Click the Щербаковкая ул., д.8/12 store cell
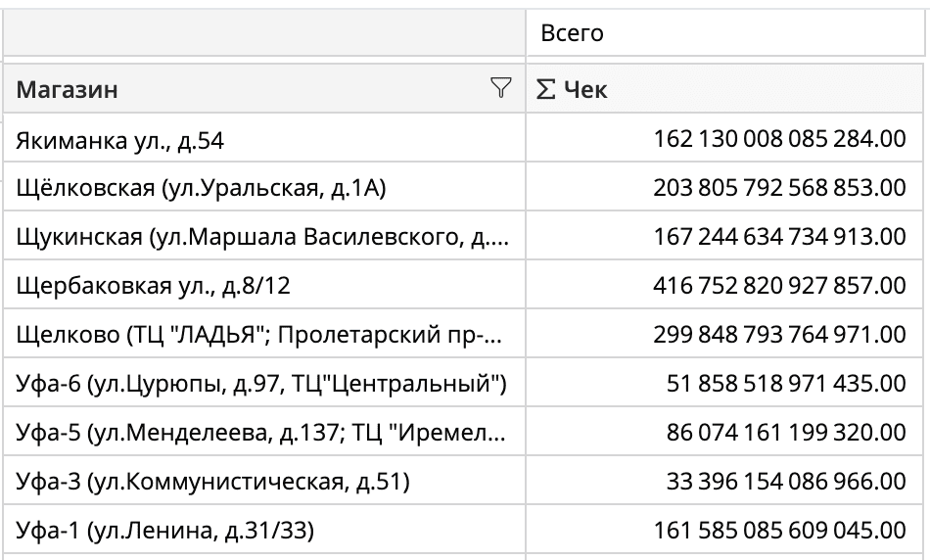930x560 pixels. [x=153, y=286]
